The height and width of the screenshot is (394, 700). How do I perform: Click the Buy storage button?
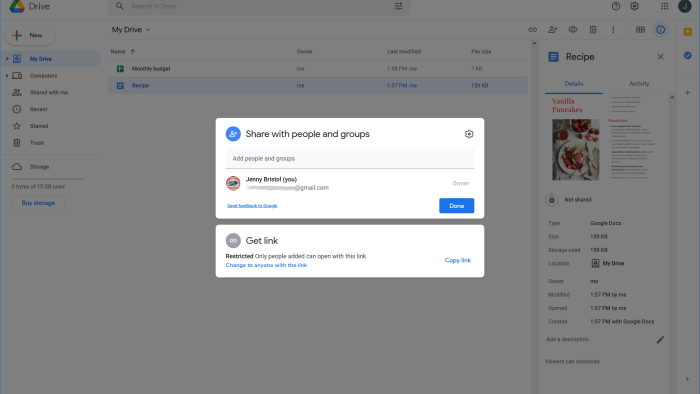coord(38,203)
